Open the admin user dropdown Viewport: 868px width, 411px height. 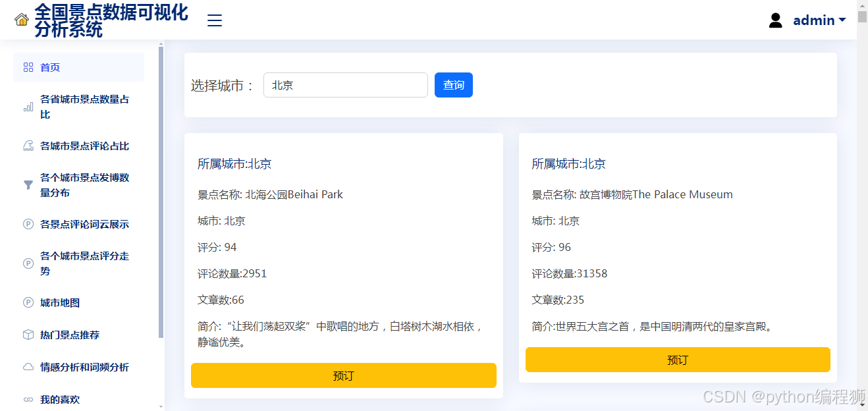click(x=819, y=20)
